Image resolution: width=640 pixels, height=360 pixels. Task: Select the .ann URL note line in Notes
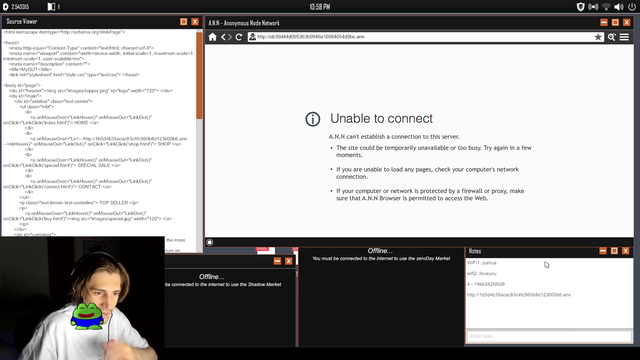519,295
